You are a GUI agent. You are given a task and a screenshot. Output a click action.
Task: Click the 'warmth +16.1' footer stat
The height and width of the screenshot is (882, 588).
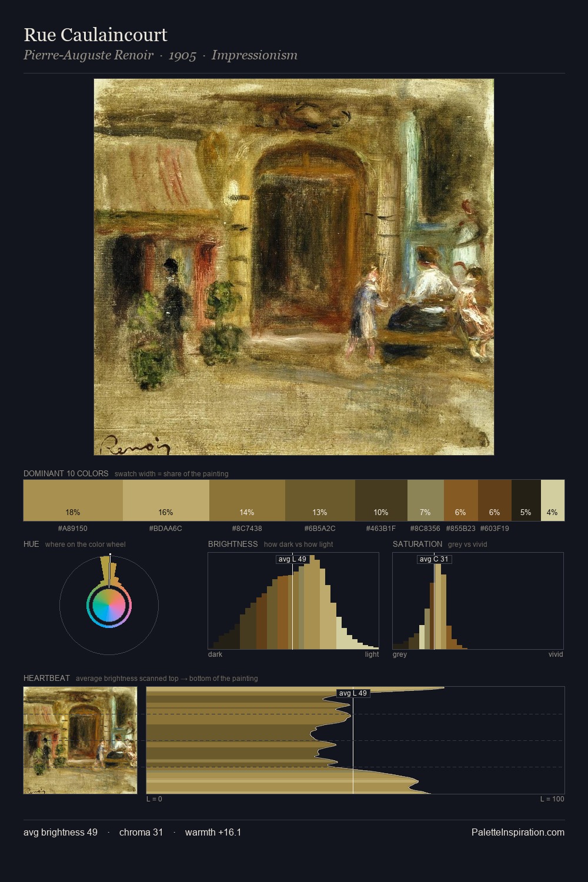(x=213, y=832)
